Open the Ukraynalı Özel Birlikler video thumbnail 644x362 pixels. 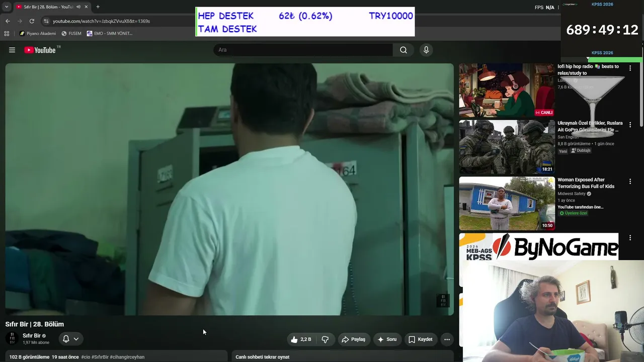coord(507,147)
